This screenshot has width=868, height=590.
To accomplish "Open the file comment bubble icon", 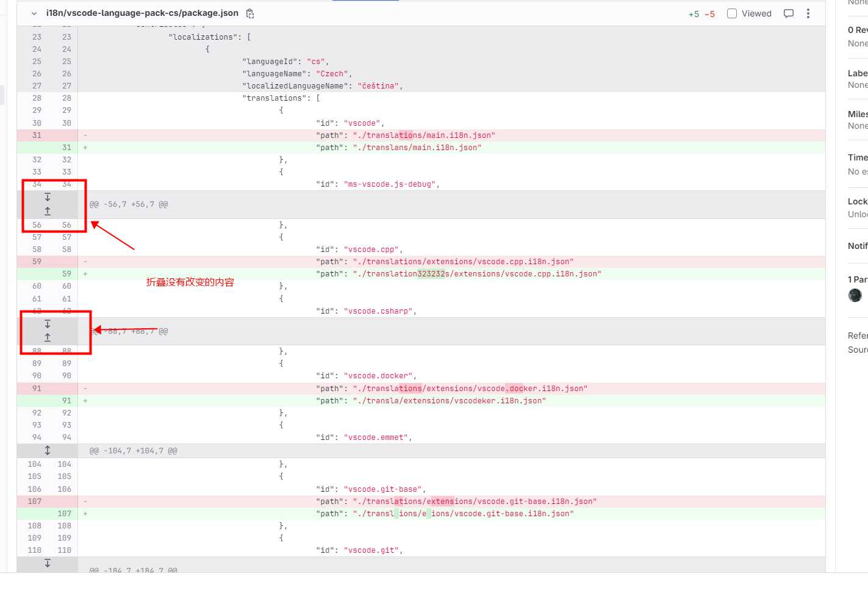I will coord(789,13).
